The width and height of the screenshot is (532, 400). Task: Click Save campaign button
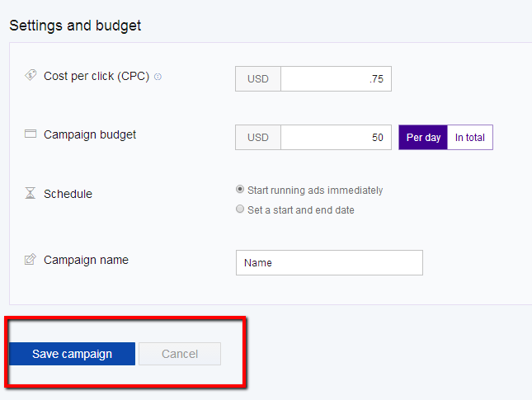(72, 354)
